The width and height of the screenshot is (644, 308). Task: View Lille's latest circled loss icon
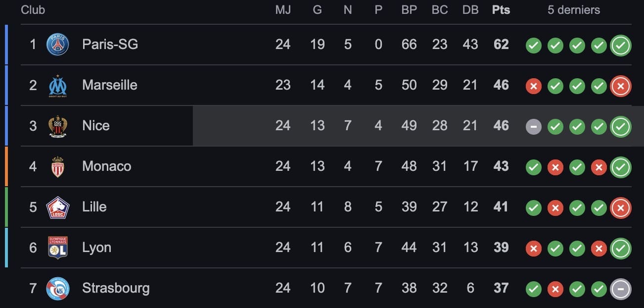coord(621,208)
